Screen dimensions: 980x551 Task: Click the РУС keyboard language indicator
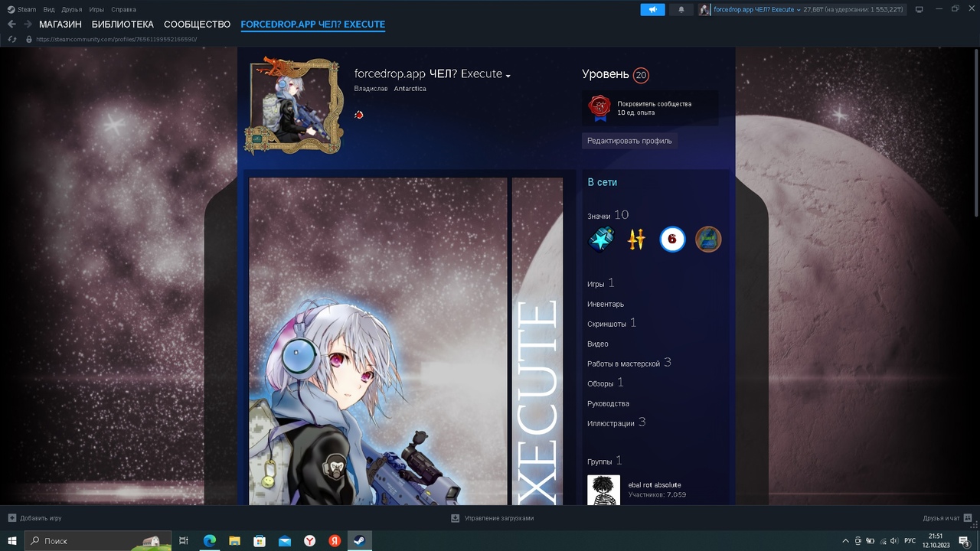910,541
